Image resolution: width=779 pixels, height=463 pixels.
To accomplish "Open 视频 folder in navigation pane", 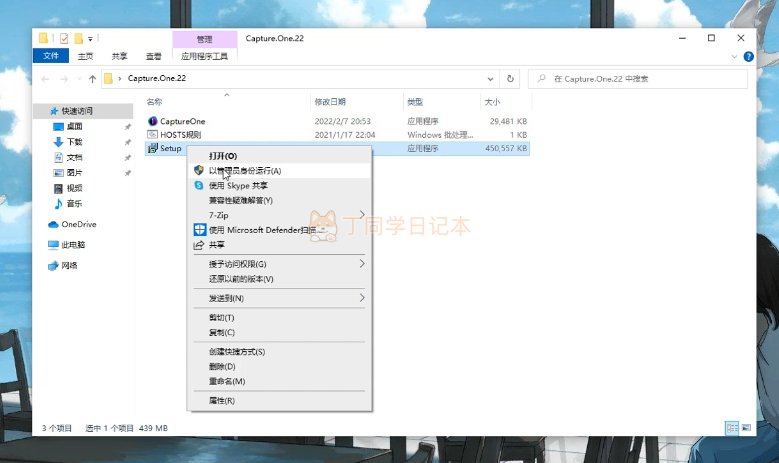I will click(x=75, y=188).
